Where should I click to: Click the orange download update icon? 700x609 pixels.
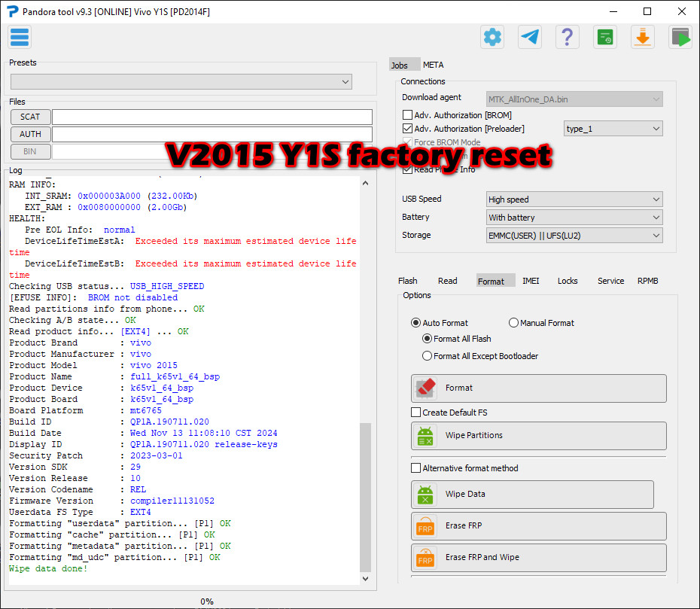[642, 37]
